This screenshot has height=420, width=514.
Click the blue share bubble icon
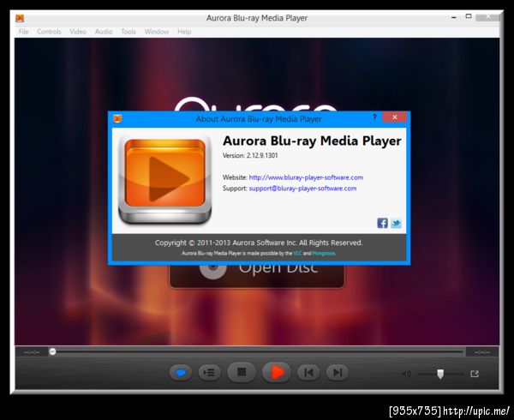[181, 373]
